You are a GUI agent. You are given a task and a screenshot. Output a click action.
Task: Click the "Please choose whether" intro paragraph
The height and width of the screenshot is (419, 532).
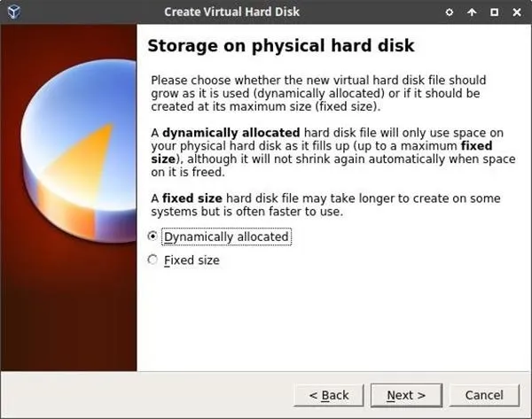pyautogui.click(x=318, y=93)
